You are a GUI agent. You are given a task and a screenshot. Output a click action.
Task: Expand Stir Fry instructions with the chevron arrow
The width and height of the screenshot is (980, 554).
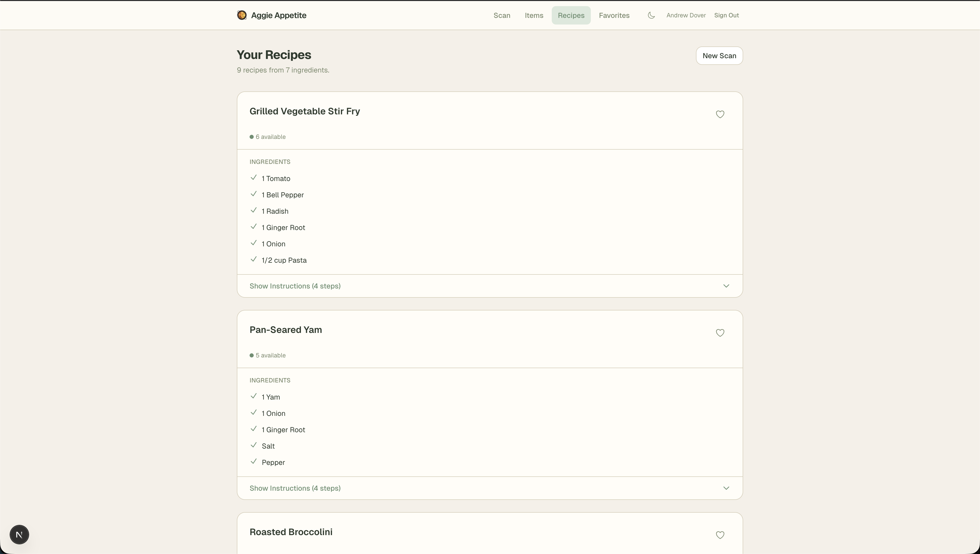click(726, 286)
